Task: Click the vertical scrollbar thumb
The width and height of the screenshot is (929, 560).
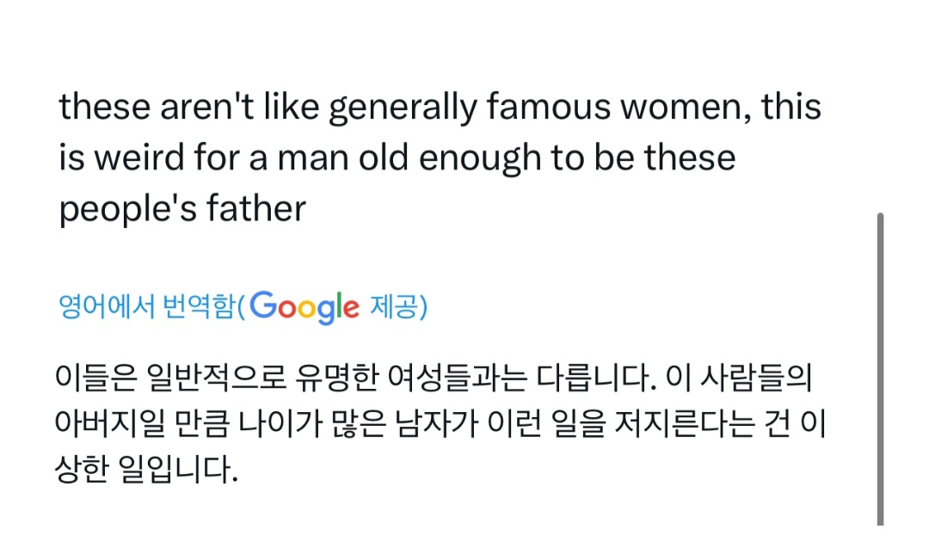Action: pos(880,368)
